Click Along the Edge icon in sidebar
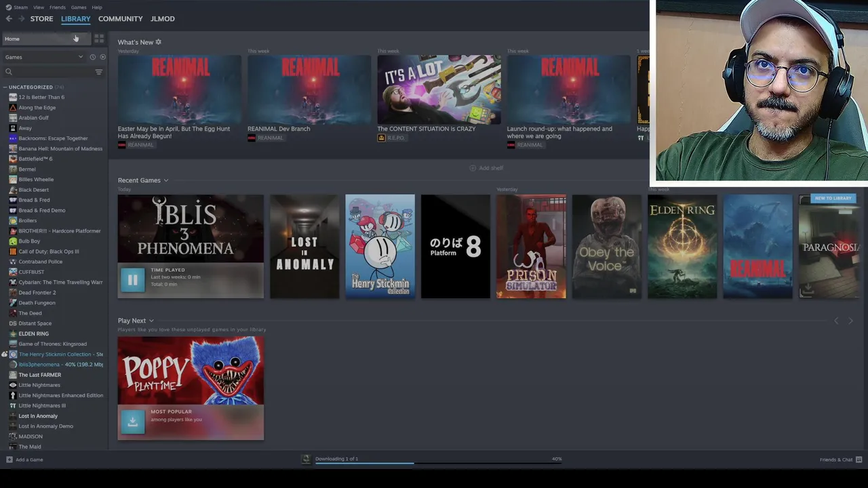Screen dimensions: 868x488 point(13,108)
